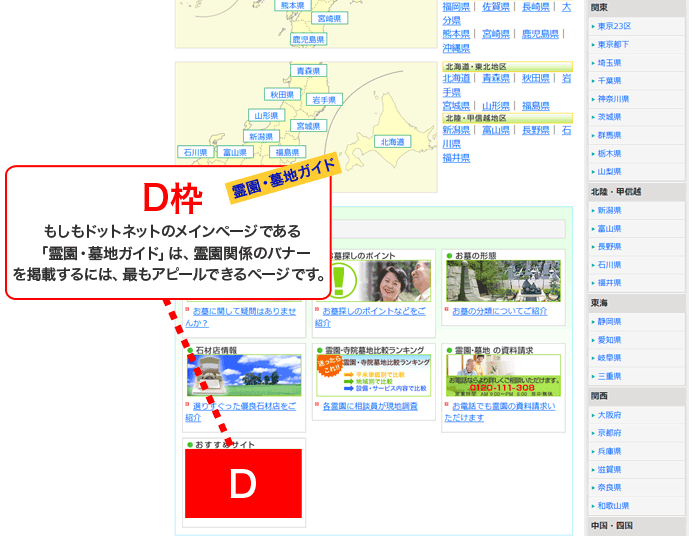Click the お墓の形態 cemetery photo
The image size is (700, 538).
[x=503, y=281]
